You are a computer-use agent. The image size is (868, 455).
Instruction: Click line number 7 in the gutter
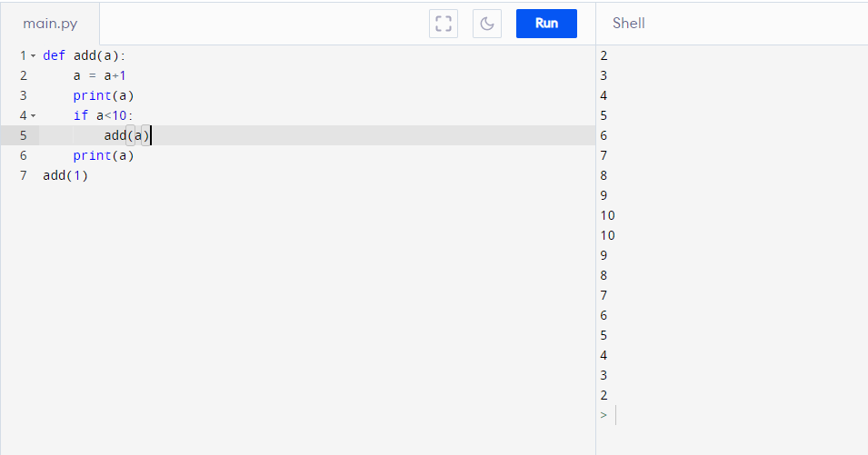[24, 176]
